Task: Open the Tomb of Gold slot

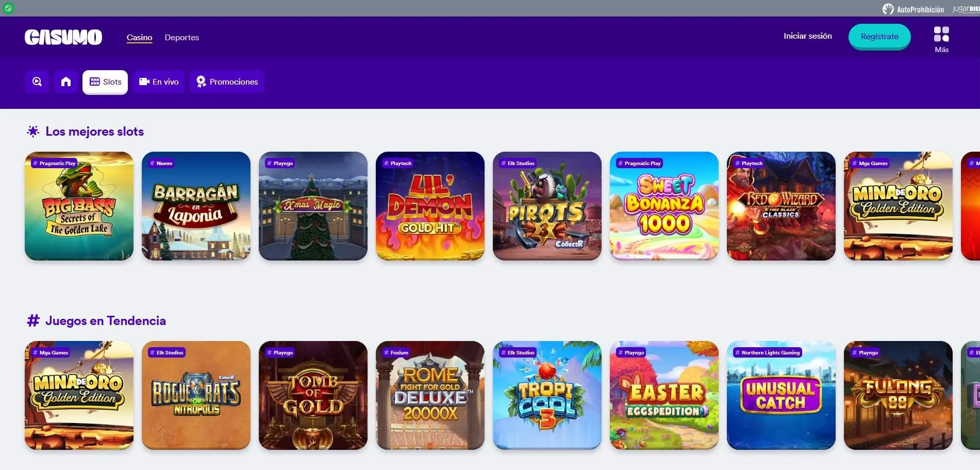Action: coord(313,395)
